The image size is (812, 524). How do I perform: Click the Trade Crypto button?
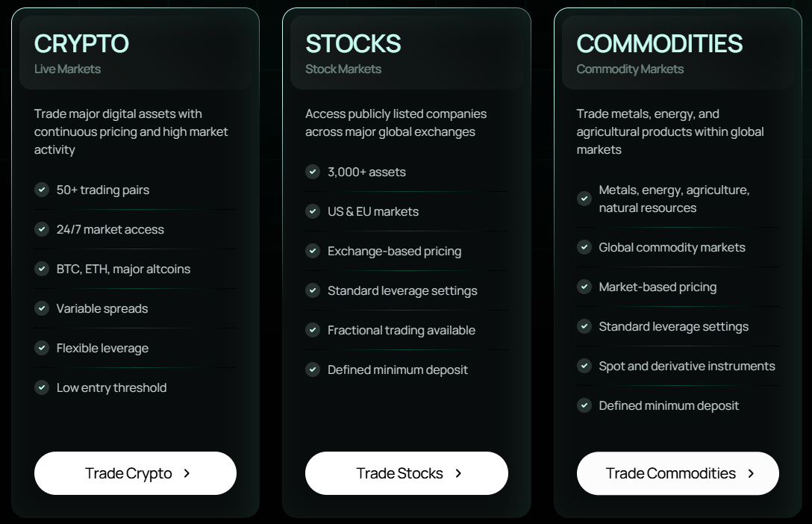[x=135, y=473]
